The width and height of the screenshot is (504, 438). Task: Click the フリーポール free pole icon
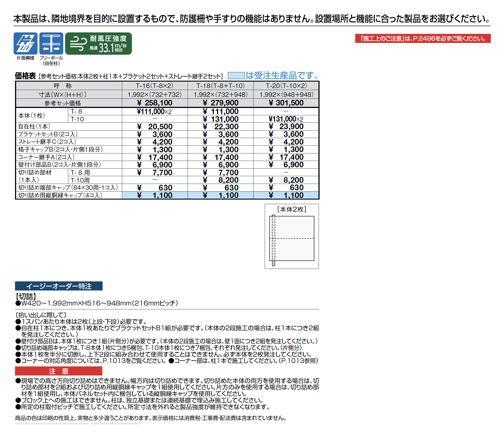[x=51, y=43]
